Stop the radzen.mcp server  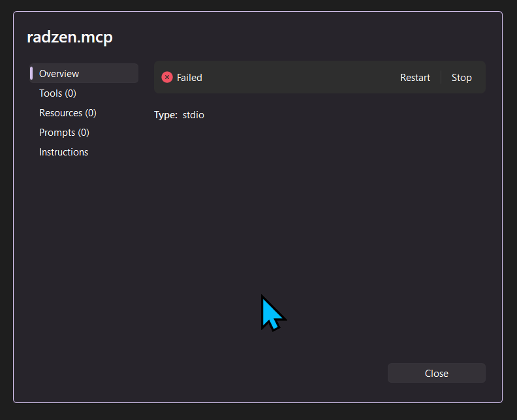coord(462,77)
